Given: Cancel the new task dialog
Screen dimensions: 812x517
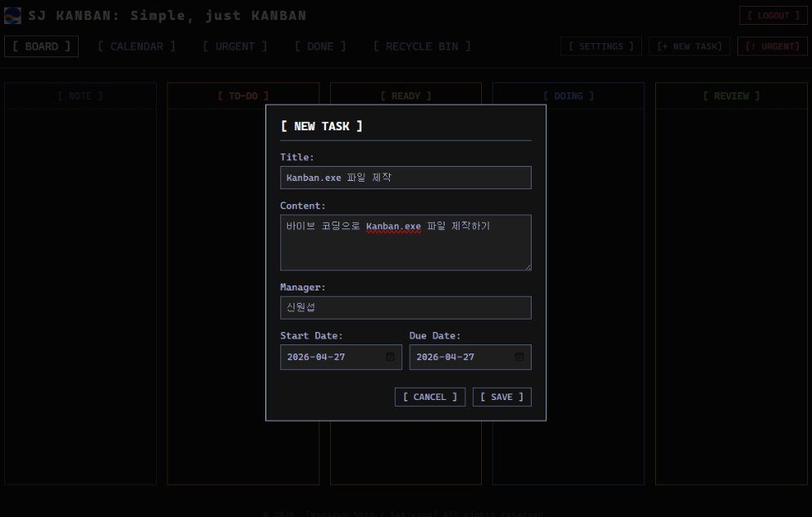Looking at the screenshot, I should point(430,397).
